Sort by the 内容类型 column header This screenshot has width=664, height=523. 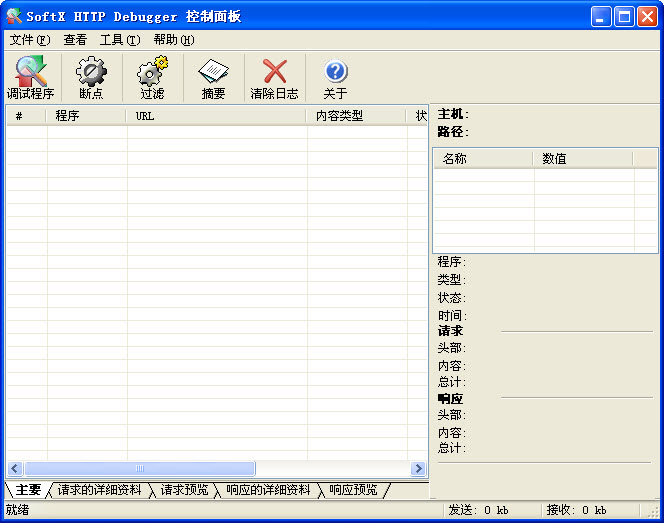pos(356,116)
